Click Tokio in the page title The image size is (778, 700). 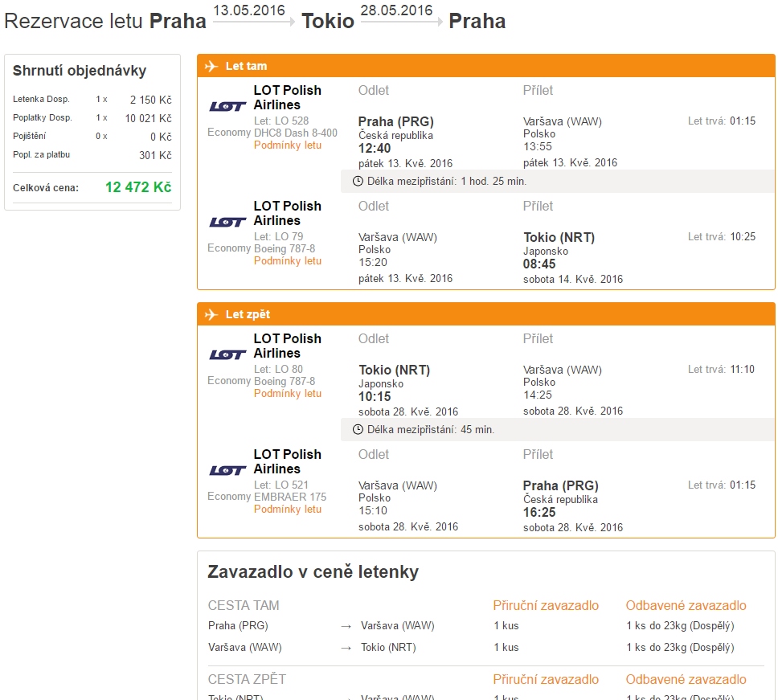pos(328,22)
